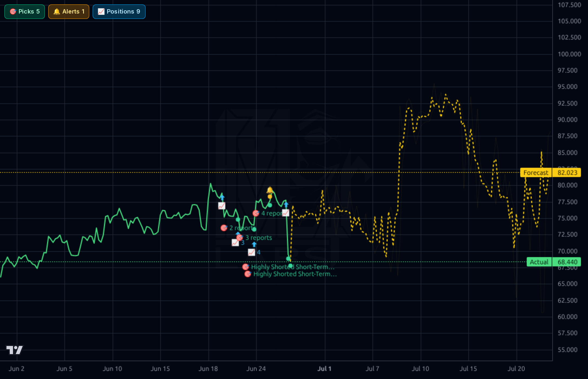
Task: Click the Jun 18 date label
Action: [208, 369]
